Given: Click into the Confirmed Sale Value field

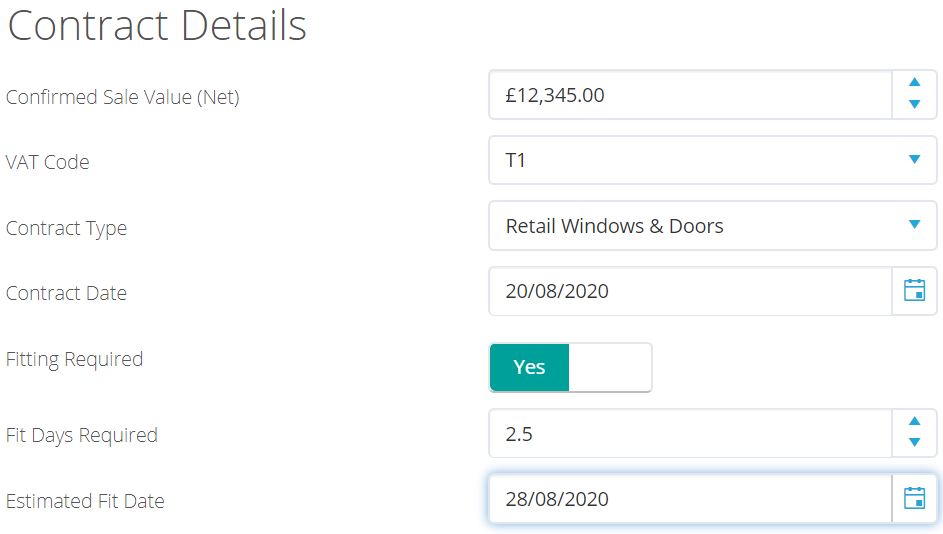Looking at the screenshot, I should 690,95.
